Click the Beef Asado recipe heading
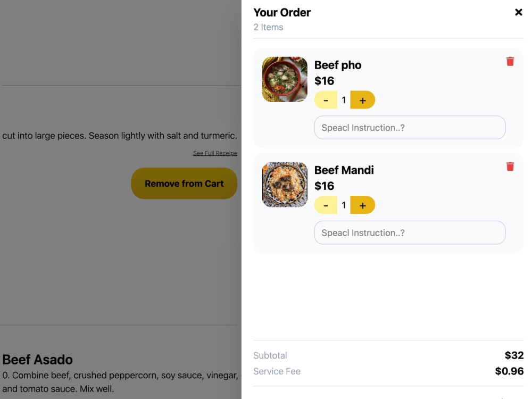This screenshot has width=532, height=399. 38,360
